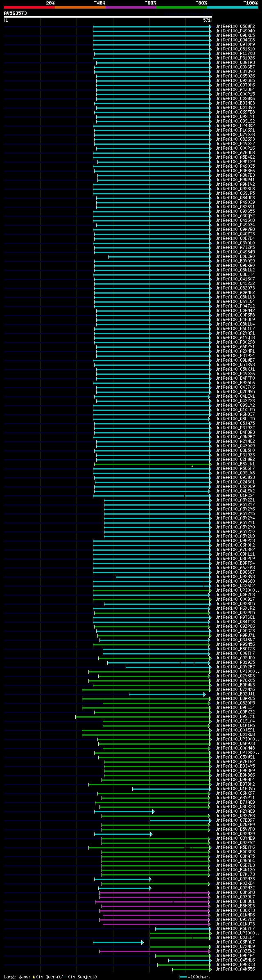Select the UniRef100_Q69FD8 label
Viewport: 262px width, 980px height.
tap(235, 112)
